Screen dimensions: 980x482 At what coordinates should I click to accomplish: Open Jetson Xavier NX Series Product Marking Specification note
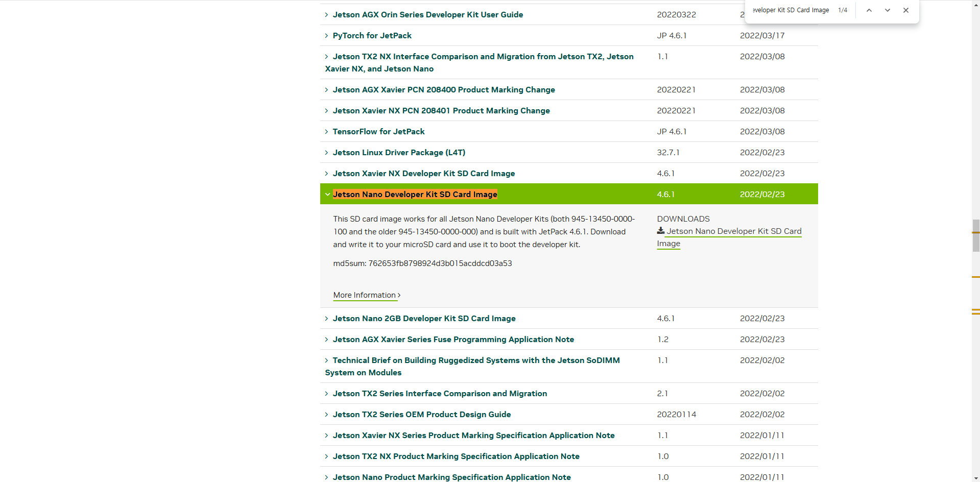(x=474, y=436)
